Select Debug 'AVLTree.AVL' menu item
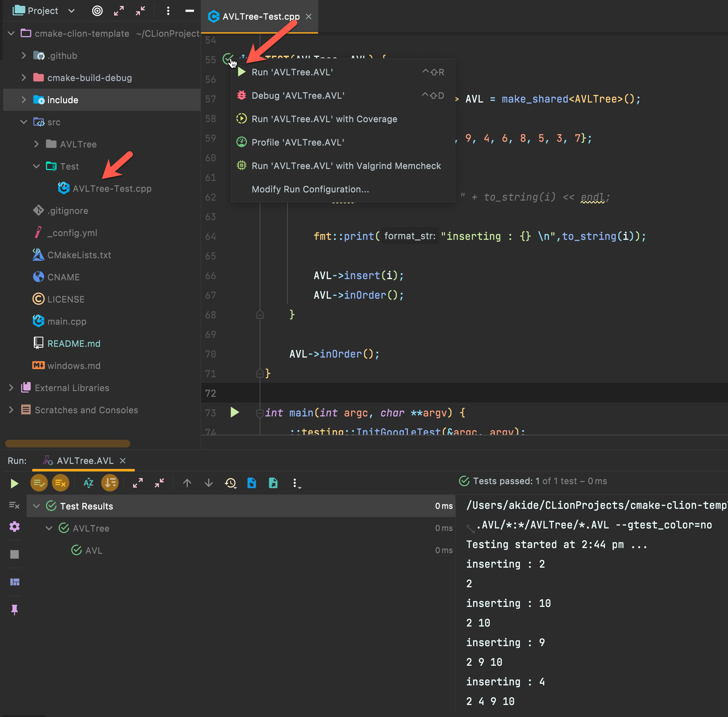728x717 pixels. (x=298, y=96)
